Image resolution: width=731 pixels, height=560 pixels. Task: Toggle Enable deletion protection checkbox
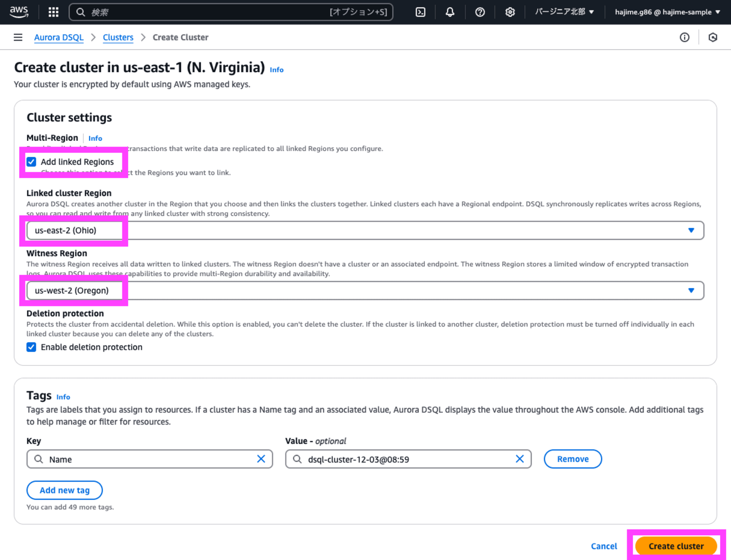click(31, 347)
